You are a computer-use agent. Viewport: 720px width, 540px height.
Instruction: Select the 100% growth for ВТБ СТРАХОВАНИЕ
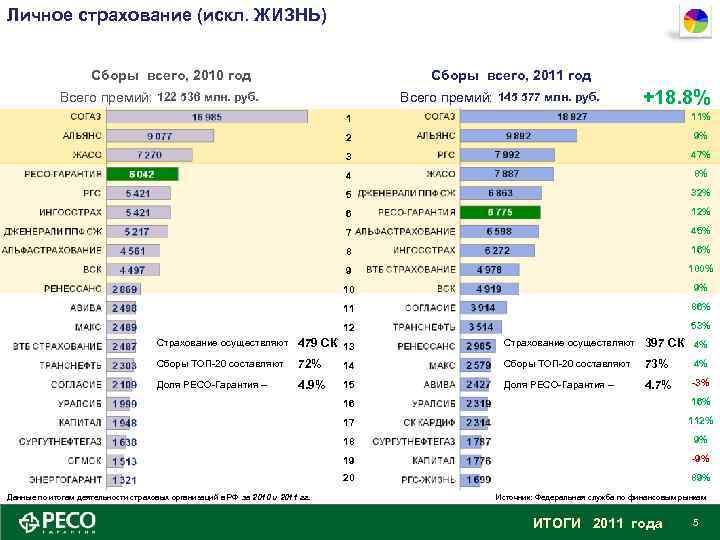701,269
